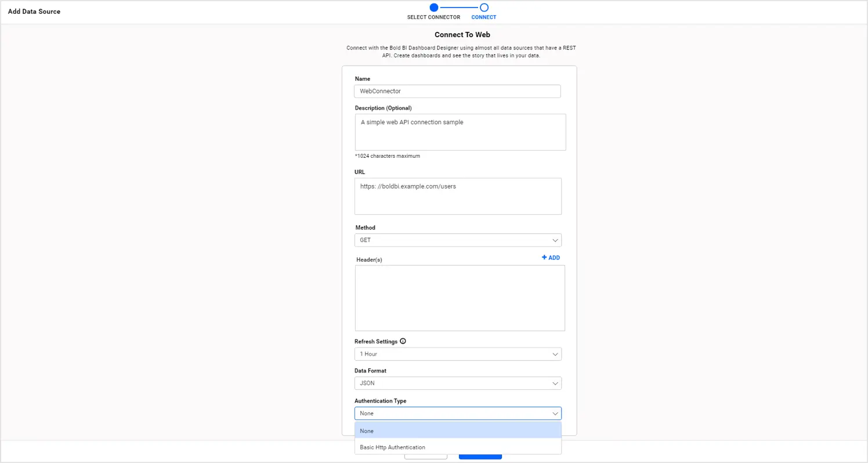This screenshot has height=463, width=868.
Task: Click the Refresh Settings info icon
Action: pyautogui.click(x=403, y=341)
